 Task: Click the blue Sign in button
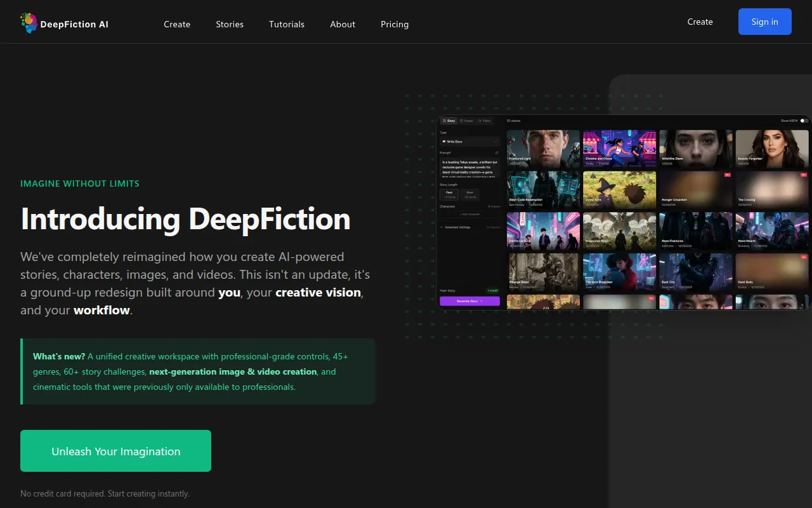765,22
